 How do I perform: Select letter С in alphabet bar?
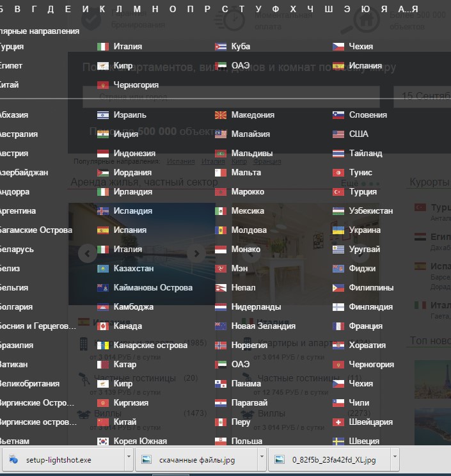tap(224, 9)
